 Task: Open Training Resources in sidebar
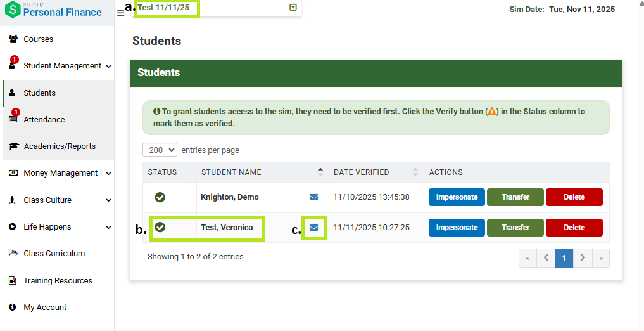(x=58, y=281)
